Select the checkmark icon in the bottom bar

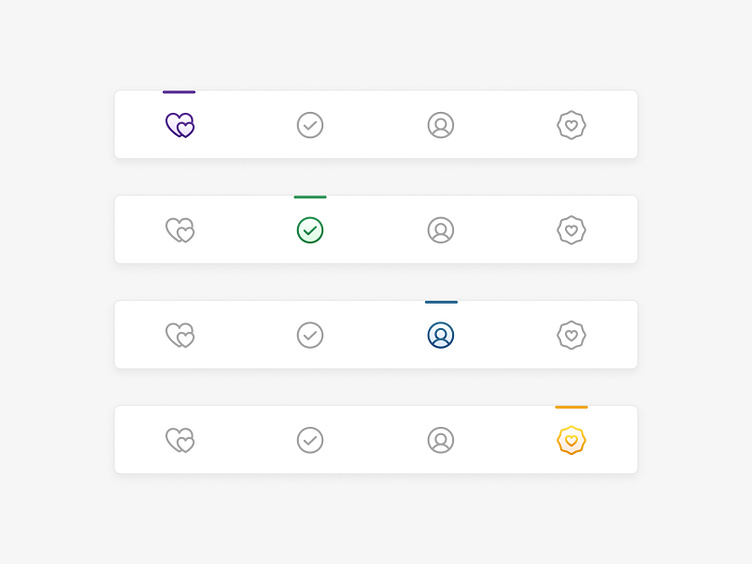[310, 440]
